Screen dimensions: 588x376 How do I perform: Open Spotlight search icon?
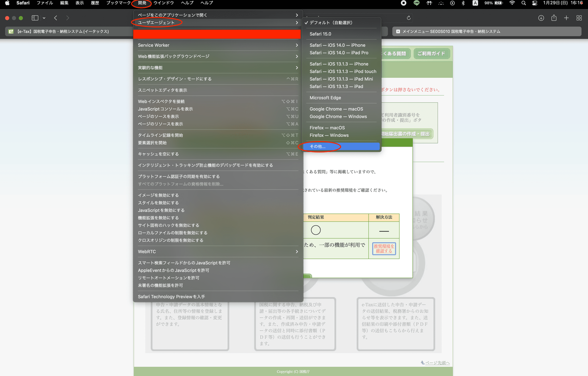pos(524,3)
